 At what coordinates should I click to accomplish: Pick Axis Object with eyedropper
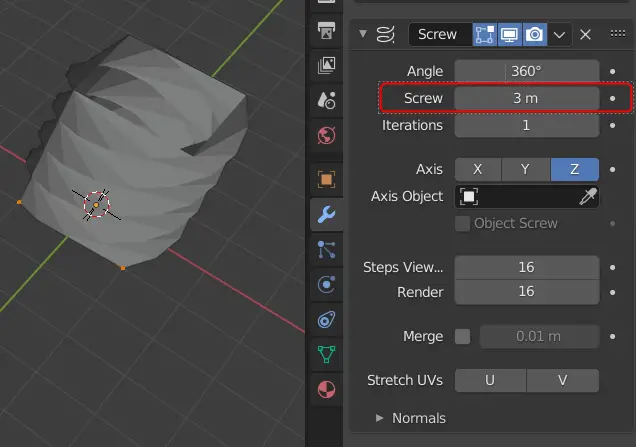[x=588, y=197]
